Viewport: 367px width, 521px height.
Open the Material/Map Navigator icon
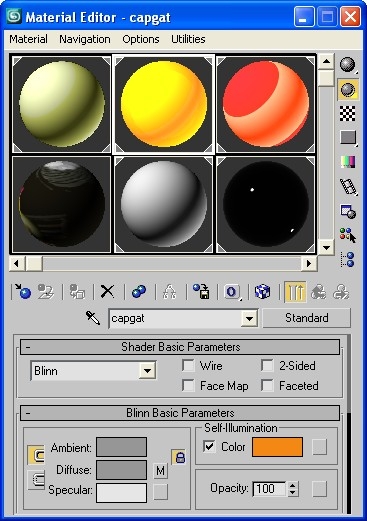[x=348, y=260]
